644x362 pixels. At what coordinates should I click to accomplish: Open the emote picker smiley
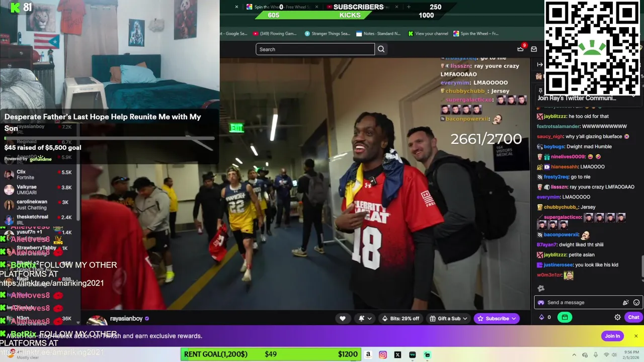[636, 303]
